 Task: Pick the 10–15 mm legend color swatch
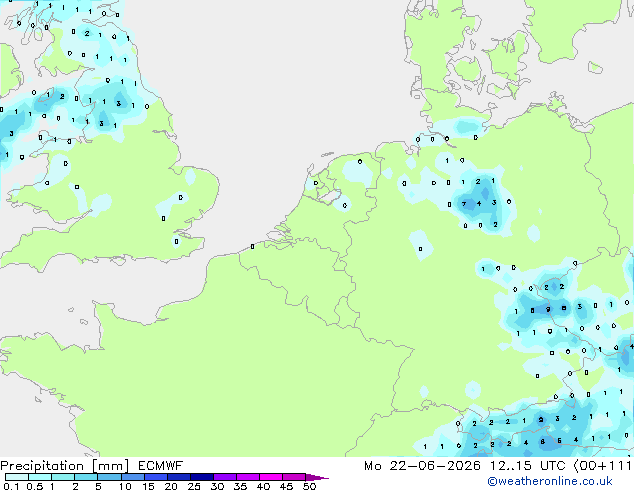point(132,477)
